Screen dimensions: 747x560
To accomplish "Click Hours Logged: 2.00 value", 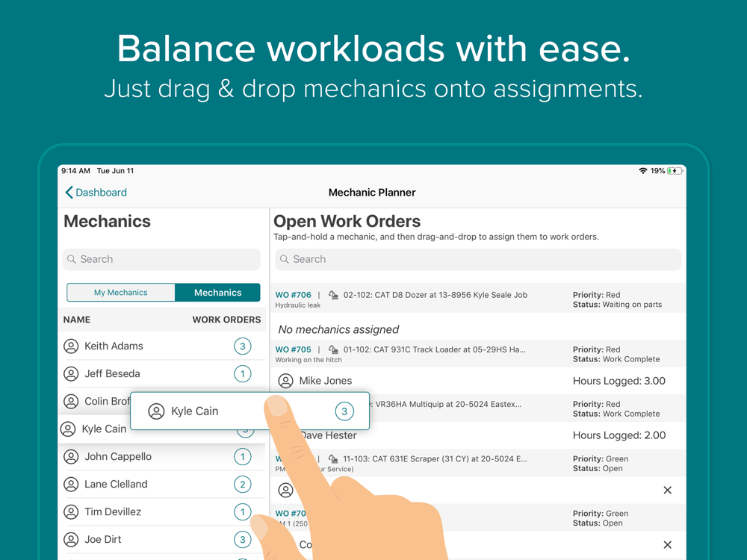I will [619, 435].
